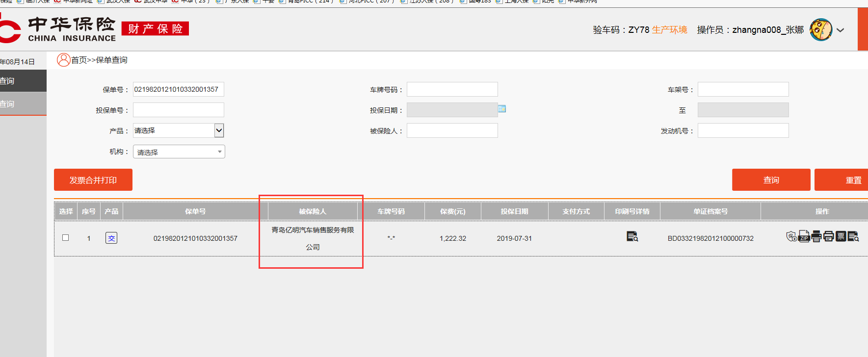Focus the 投保单号 input field

click(x=179, y=110)
